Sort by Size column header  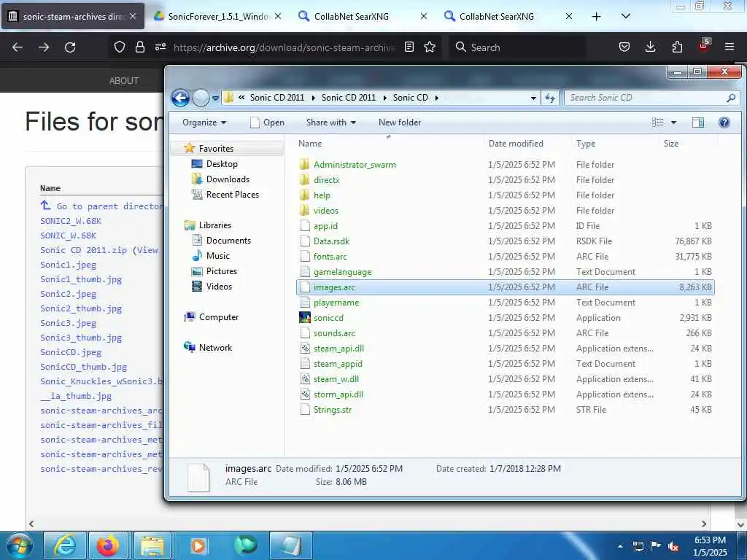(x=671, y=144)
